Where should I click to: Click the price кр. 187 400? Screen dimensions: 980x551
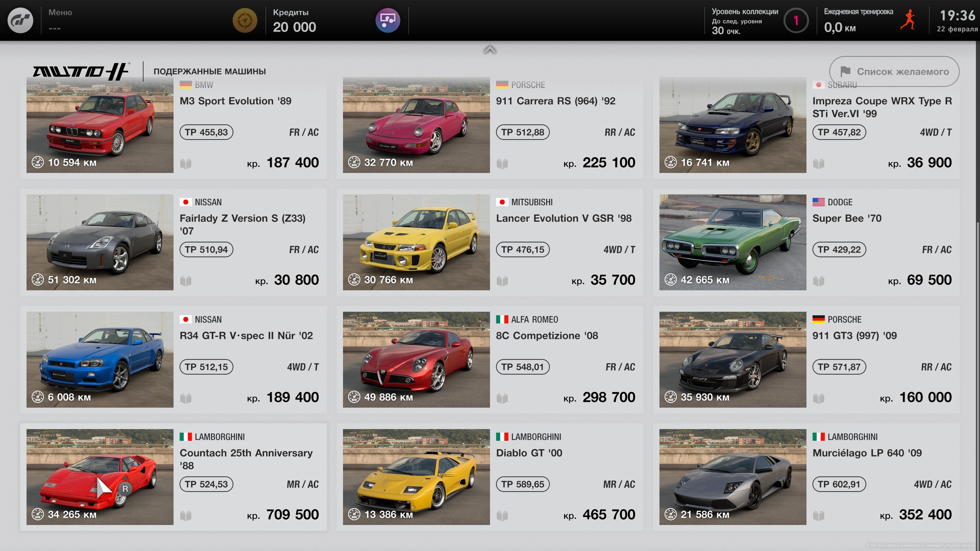click(283, 163)
